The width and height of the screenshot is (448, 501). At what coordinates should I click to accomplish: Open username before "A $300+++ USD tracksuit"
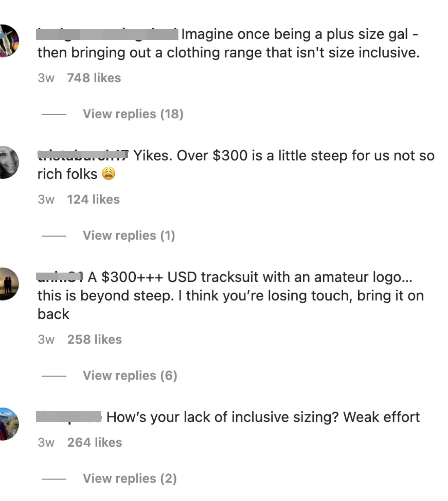(x=60, y=277)
